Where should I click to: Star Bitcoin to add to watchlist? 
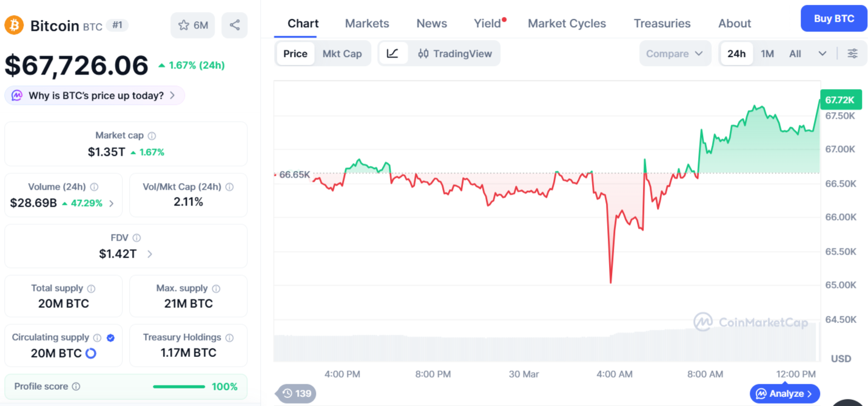point(181,25)
